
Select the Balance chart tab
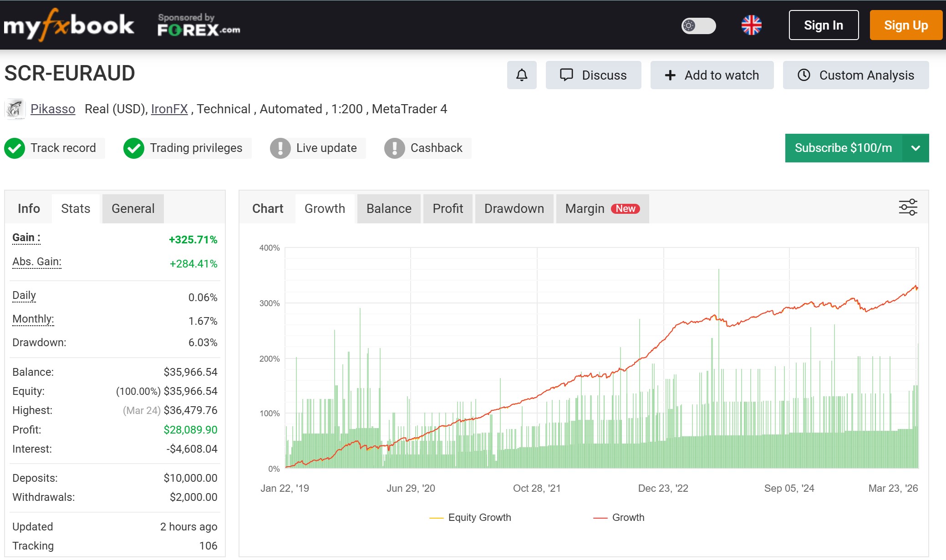388,208
